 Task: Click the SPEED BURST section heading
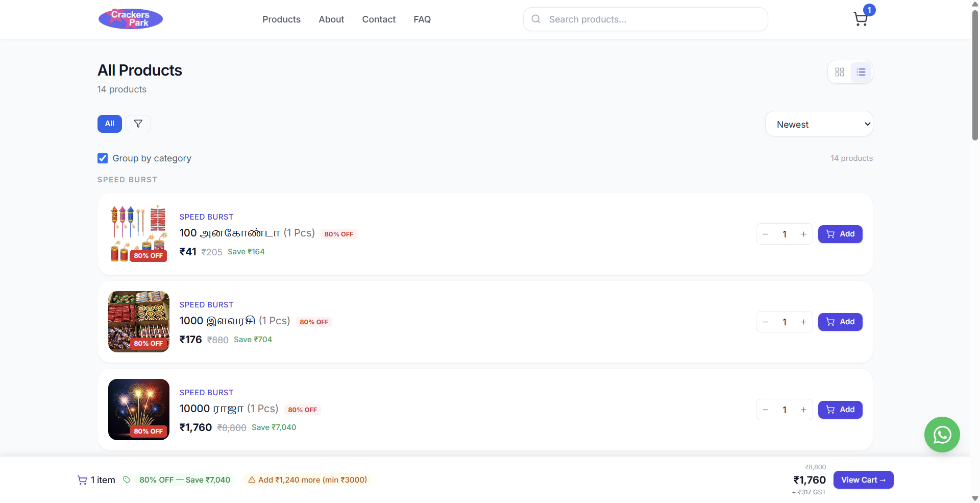click(x=127, y=180)
